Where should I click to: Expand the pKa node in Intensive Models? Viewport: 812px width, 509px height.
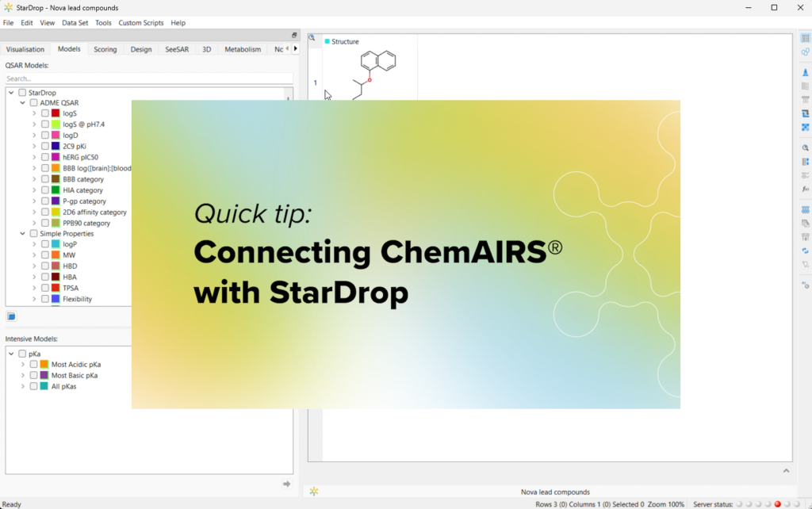[x=11, y=353]
